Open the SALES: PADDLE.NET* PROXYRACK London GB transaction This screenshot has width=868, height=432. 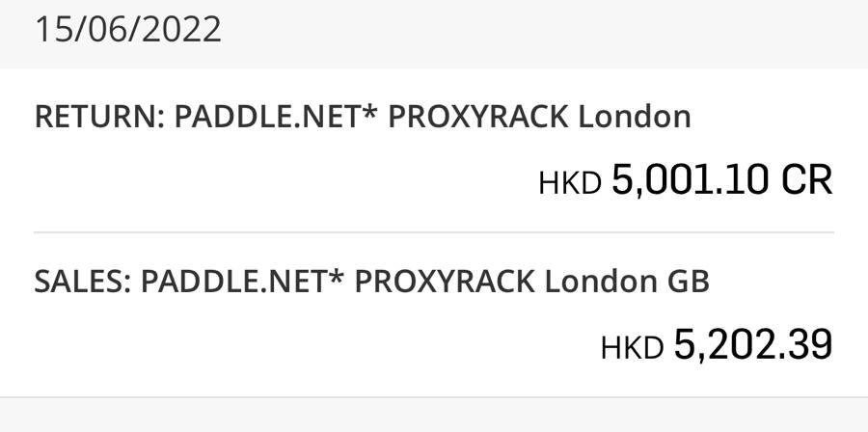[434, 314]
